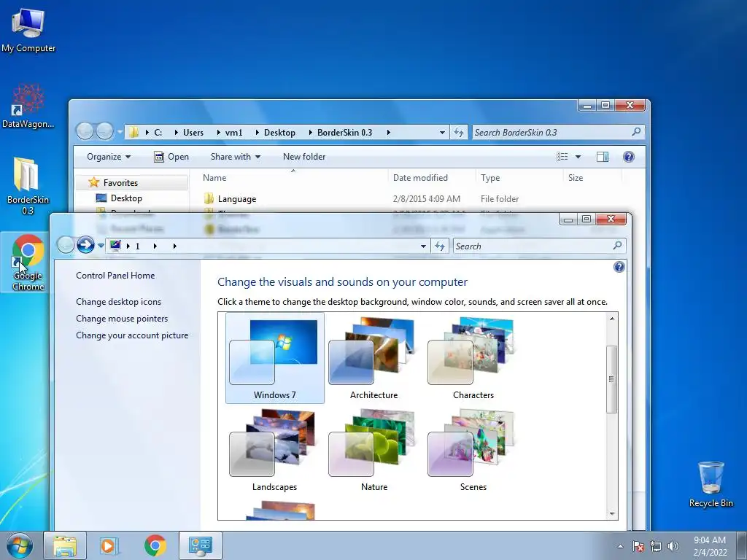The width and height of the screenshot is (747, 560).
Task: Open the Share with dropdown menu
Action: (236, 157)
